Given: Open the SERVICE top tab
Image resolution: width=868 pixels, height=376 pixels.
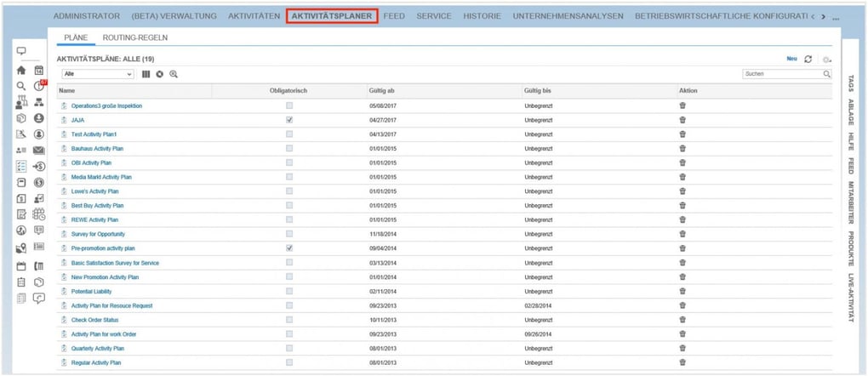Looking at the screenshot, I should click(434, 16).
